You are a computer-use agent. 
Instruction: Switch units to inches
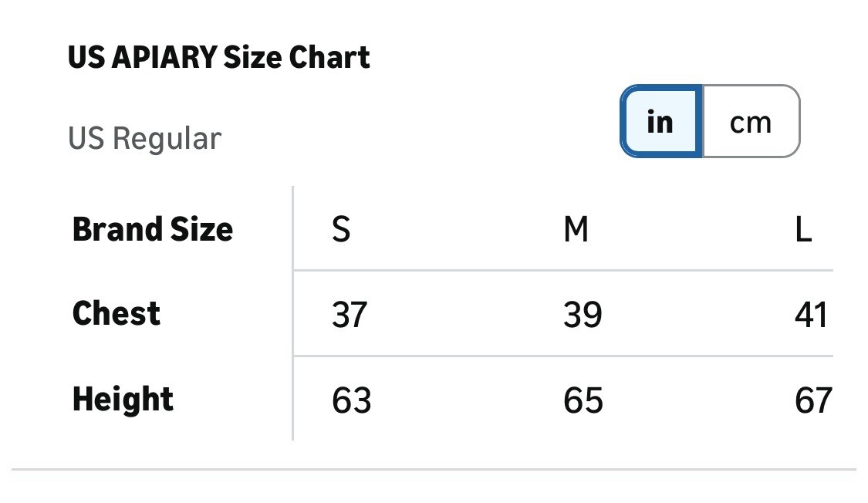pyautogui.click(x=660, y=122)
